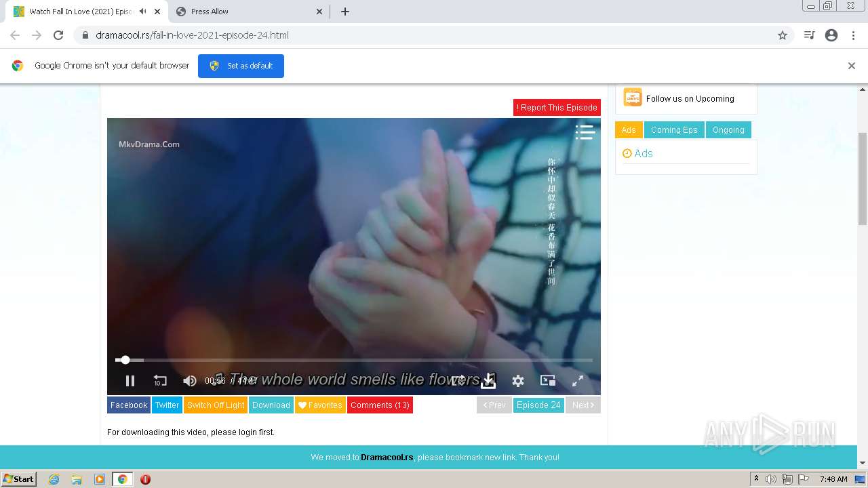Open the video playlist menu icon
Screen dimensions: 868x488
(x=585, y=132)
